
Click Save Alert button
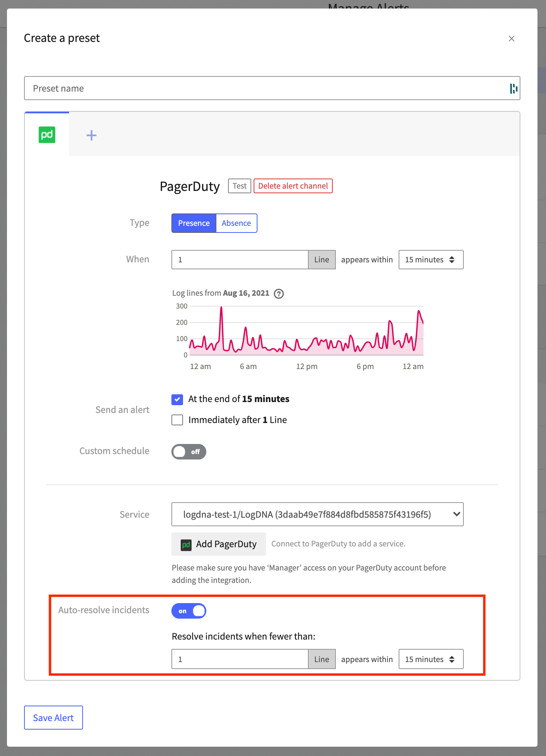54,718
